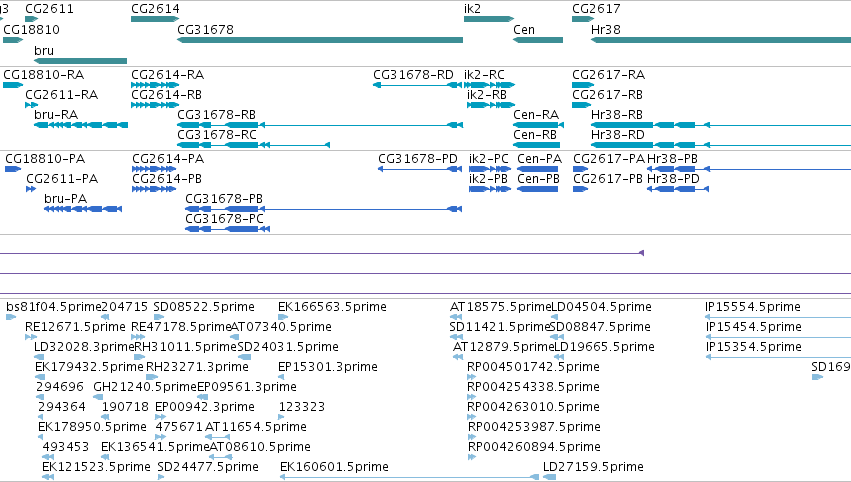Click EST EK166563.5prime

pyautogui.click(x=283, y=317)
